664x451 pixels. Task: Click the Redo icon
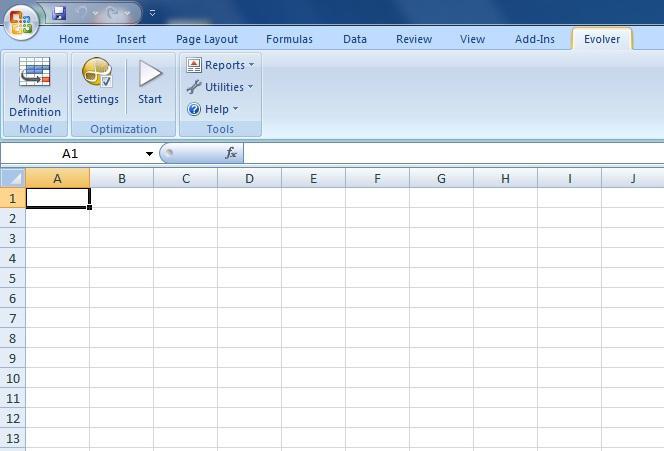point(113,13)
